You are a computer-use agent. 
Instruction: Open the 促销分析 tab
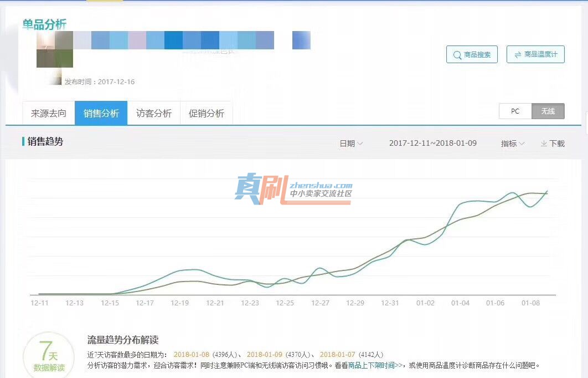coord(207,113)
